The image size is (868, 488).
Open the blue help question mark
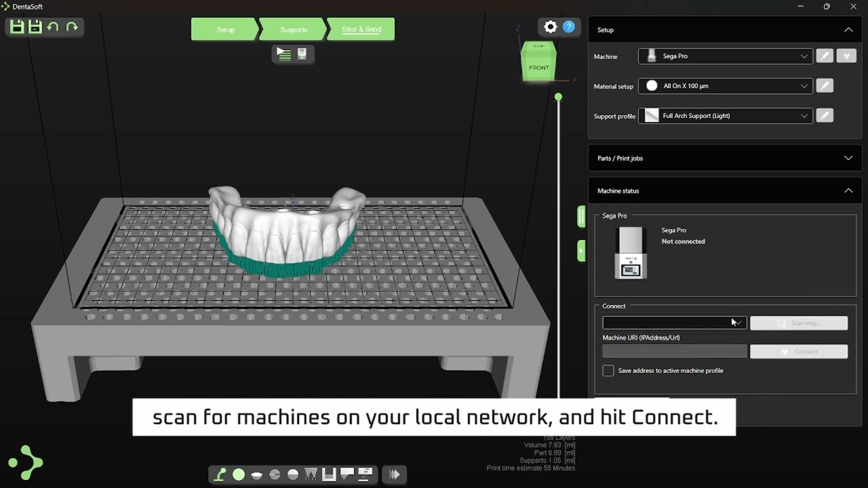[569, 27]
